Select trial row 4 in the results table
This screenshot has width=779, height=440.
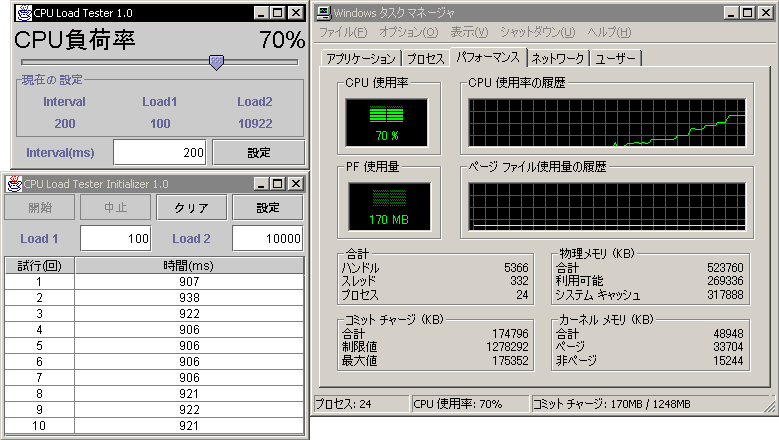(x=155, y=329)
